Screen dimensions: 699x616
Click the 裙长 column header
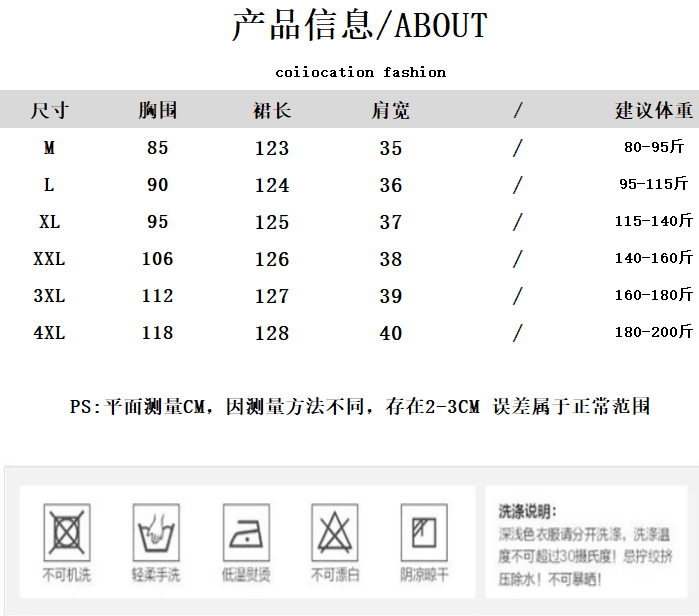pos(272,110)
